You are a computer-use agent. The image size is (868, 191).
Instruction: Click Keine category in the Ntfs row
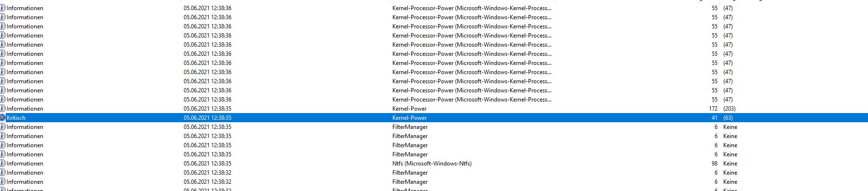[x=730, y=164]
